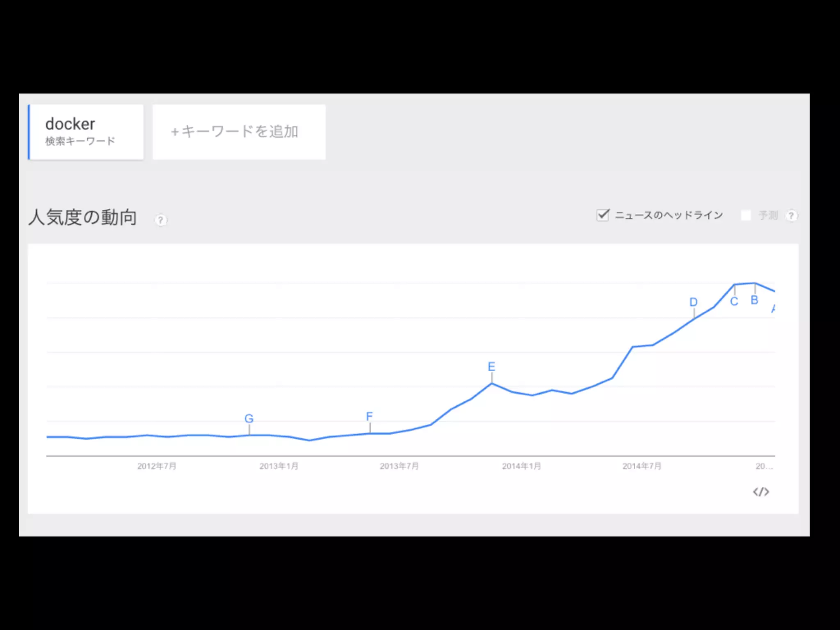This screenshot has height=630, width=840.
Task: Open news marker F on chart
Action: (370, 416)
